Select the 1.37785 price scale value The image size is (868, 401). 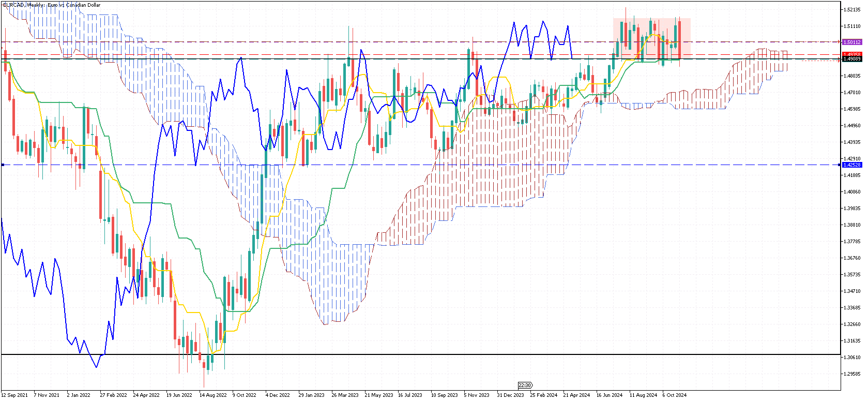852,241
